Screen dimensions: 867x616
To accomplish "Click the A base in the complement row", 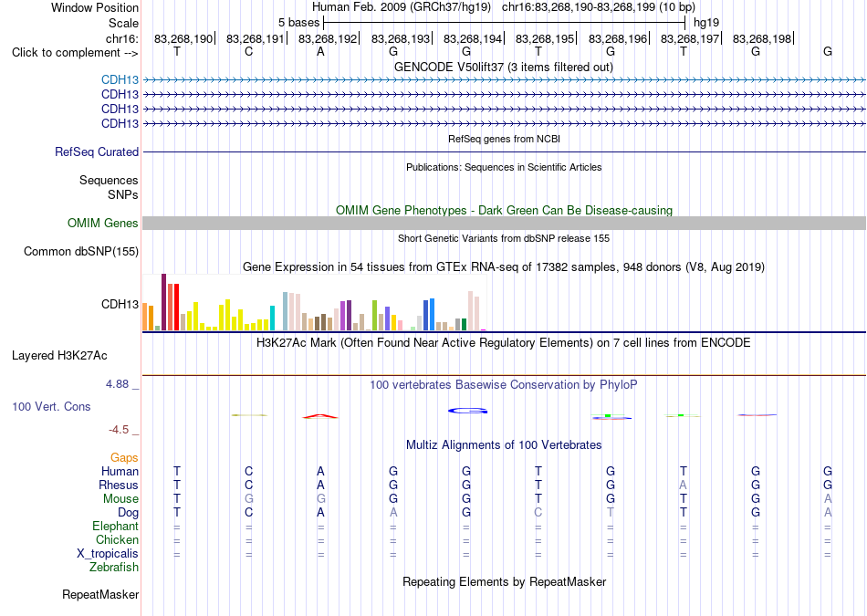I will 320,52.
